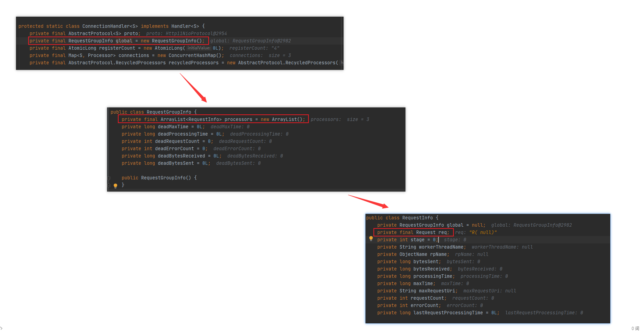Viewport: 644px width, 331px height.
Task: Click the debug value 'req: "R( null)"'
Action: (x=476, y=232)
